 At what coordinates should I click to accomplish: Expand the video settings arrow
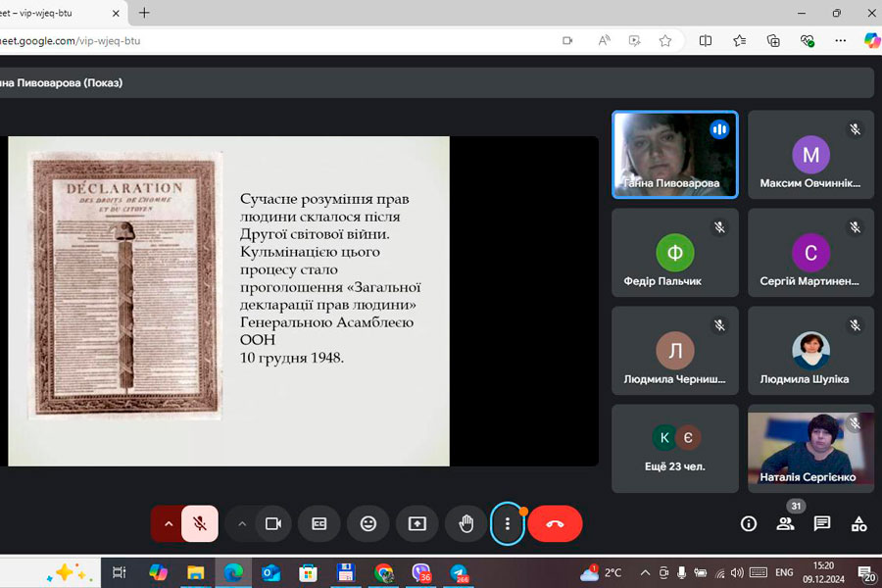241,523
